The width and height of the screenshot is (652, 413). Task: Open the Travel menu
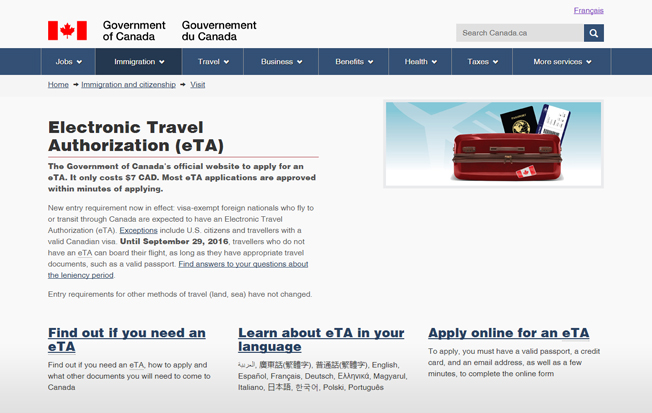[213, 62]
